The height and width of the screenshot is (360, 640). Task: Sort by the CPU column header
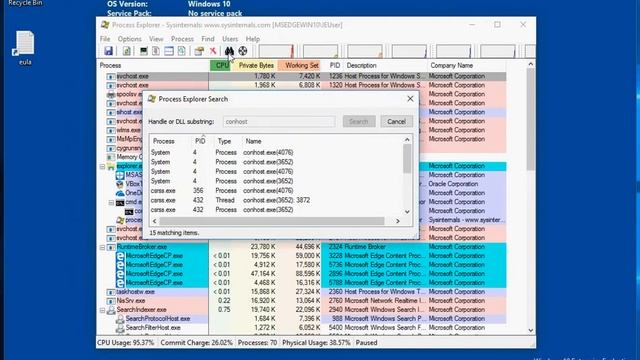coord(221,65)
